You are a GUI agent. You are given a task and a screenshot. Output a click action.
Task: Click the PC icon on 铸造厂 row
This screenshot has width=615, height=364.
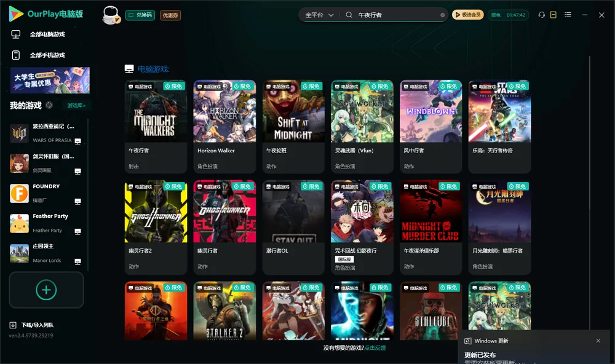click(77, 201)
